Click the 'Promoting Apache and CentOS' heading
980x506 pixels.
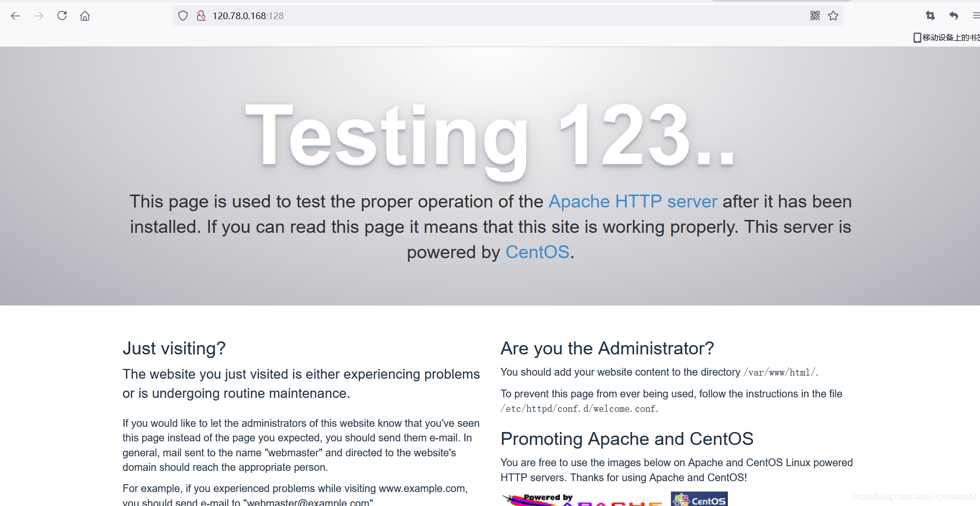[627, 439]
